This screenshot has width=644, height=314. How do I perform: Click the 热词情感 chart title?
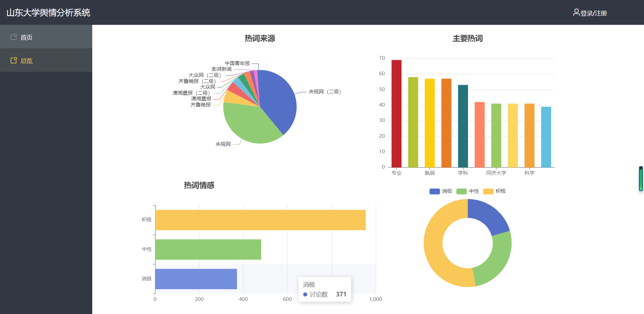(x=199, y=185)
